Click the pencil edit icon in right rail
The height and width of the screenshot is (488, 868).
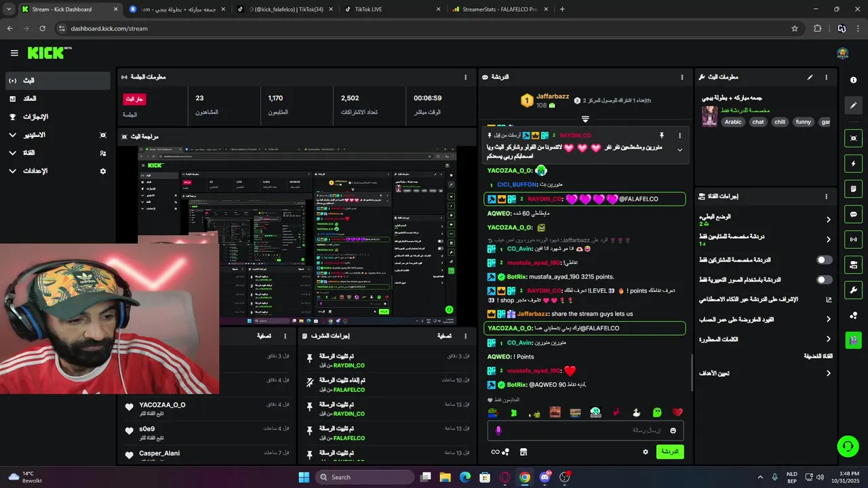[853, 105]
